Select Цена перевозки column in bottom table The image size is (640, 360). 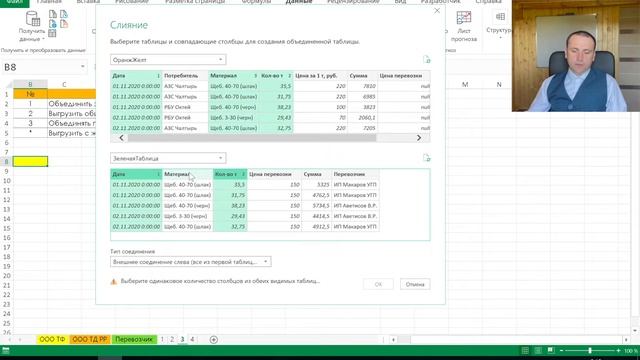point(274,174)
